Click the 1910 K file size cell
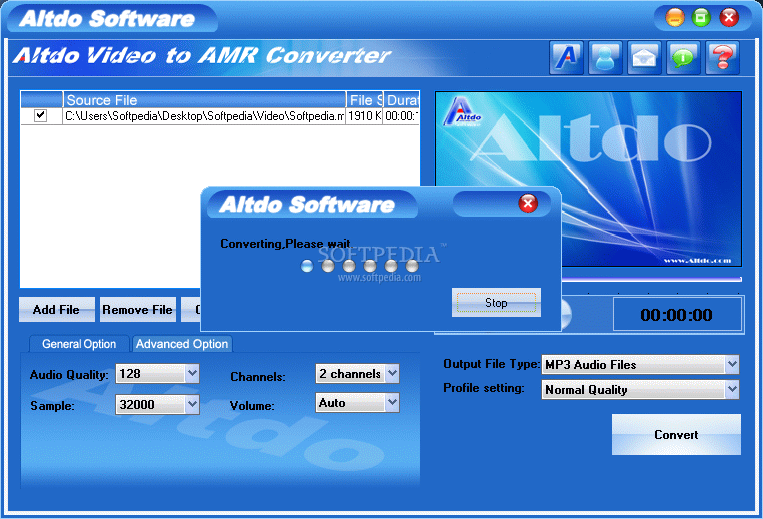This screenshot has width=763, height=519. point(364,116)
